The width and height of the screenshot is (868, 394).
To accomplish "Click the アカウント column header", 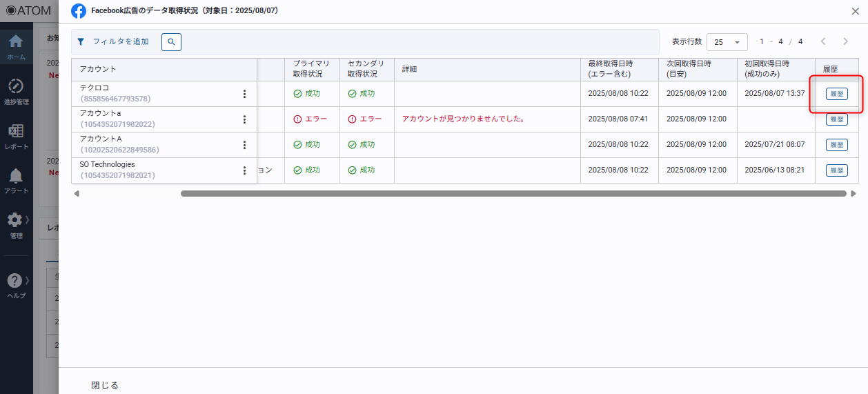I will (x=98, y=69).
